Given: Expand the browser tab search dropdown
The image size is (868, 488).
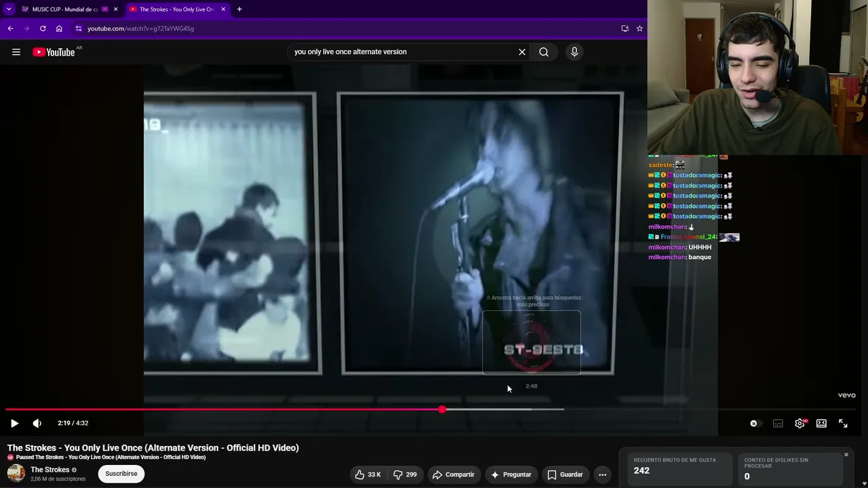Looking at the screenshot, I should 9,9.
